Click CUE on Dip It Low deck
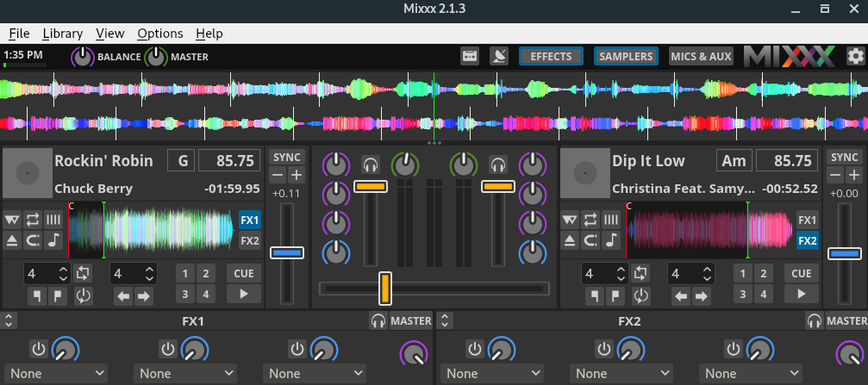The image size is (868, 385). coord(802,273)
